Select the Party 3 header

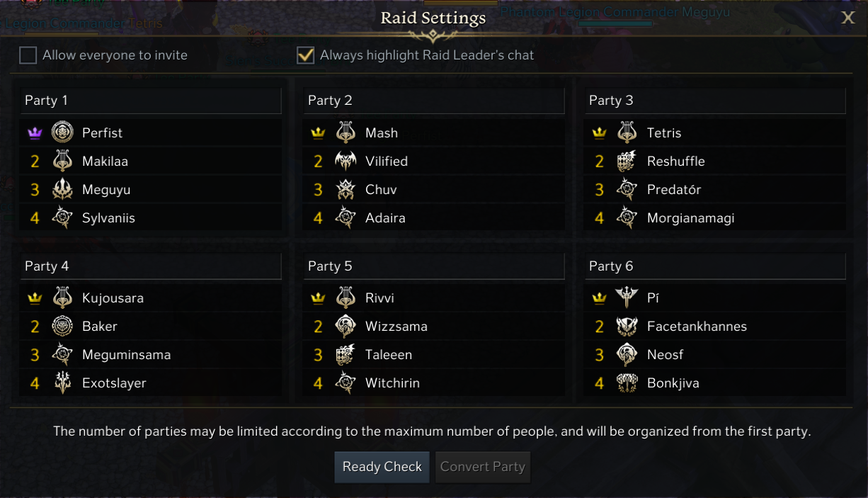pyautogui.click(x=715, y=101)
